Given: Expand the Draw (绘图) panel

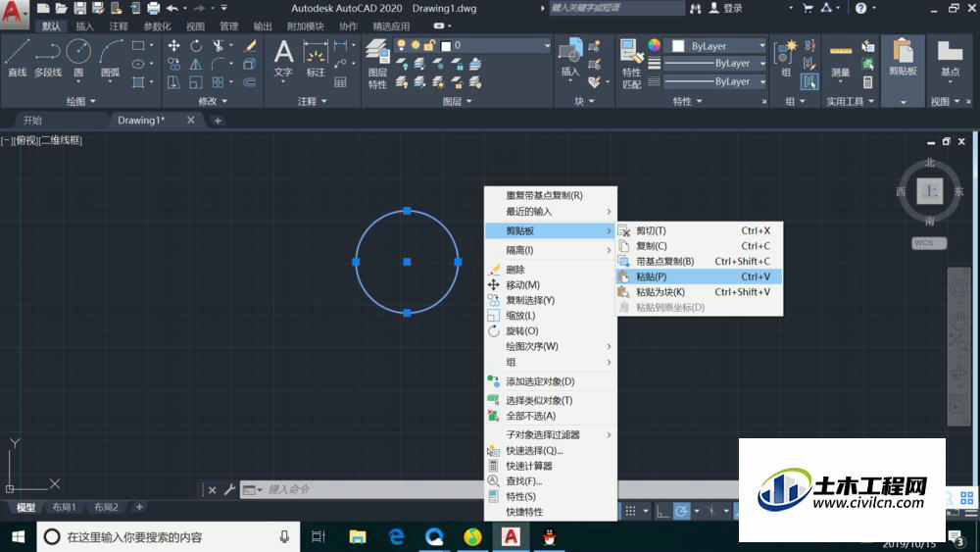Looking at the screenshot, I should (80, 101).
